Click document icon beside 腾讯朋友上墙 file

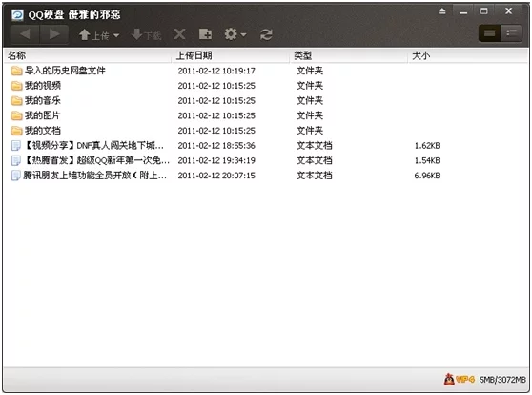[16, 176]
